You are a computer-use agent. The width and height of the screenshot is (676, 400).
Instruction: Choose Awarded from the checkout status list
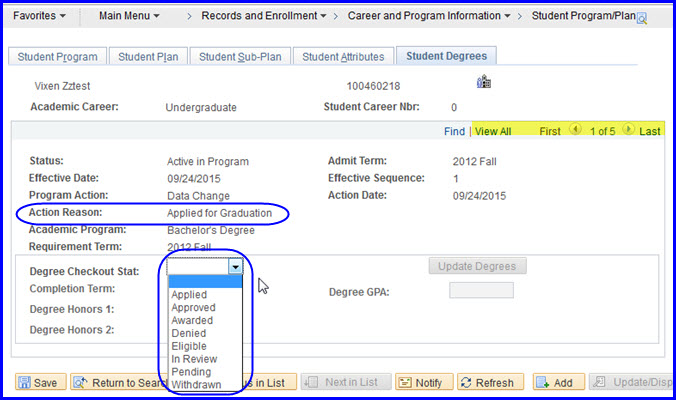tap(192, 321)
